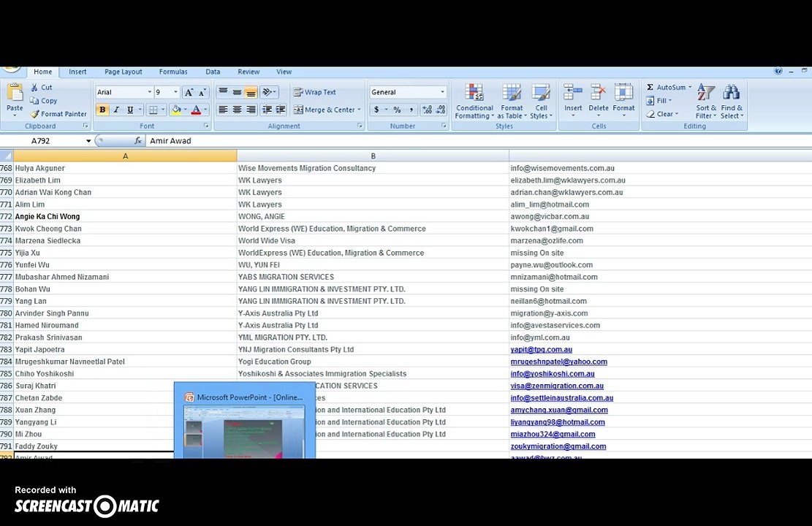Image resolution: width=812 pixels, height=526 pixels.
Task: Apply Percent Style format
Action: (x=397, y=110)
